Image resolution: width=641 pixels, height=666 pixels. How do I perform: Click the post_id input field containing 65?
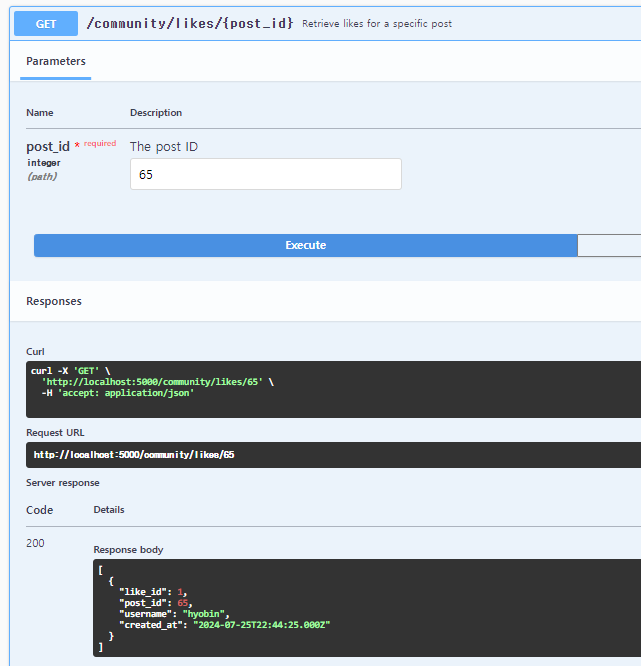click(266, 174)
